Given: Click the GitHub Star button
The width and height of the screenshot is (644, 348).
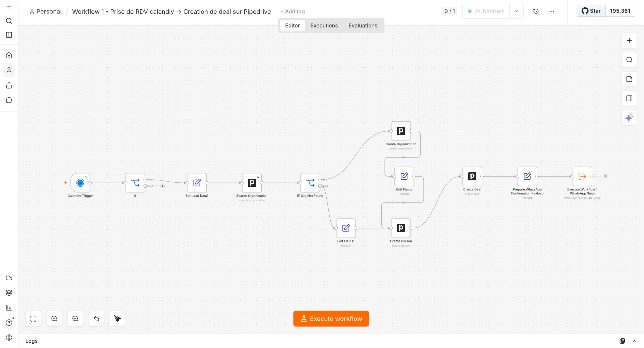Looking at the screenshot, I should (591, 11).
